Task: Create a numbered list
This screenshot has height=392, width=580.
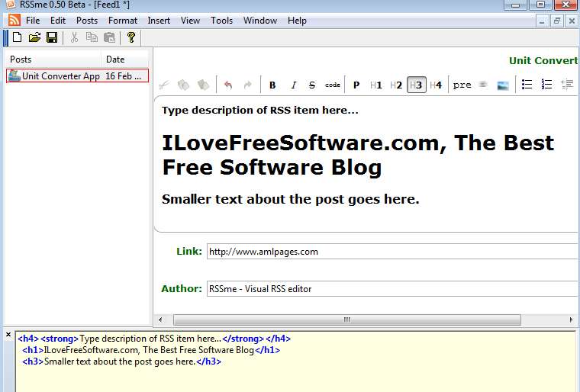Action: pyautogui.click(x=546, y=85)
